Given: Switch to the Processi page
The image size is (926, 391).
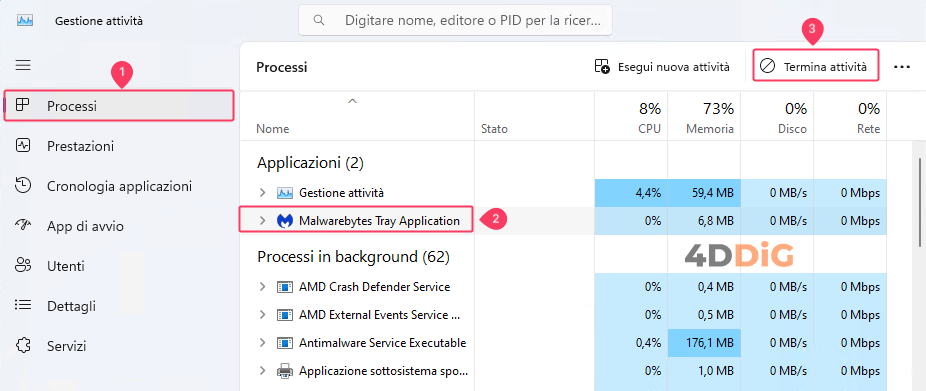Looking at the screenshot, I should click(x=119, y=106).
